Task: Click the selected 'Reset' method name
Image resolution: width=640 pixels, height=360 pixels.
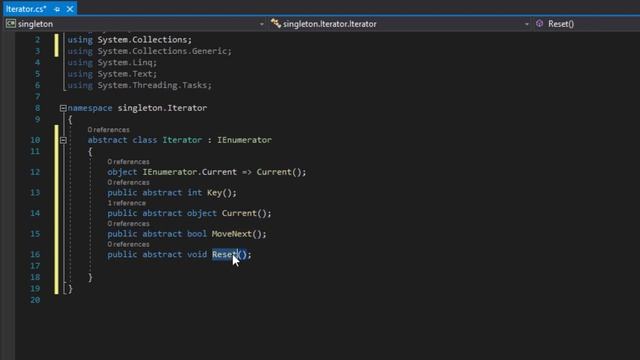Action: coord(224,254)
